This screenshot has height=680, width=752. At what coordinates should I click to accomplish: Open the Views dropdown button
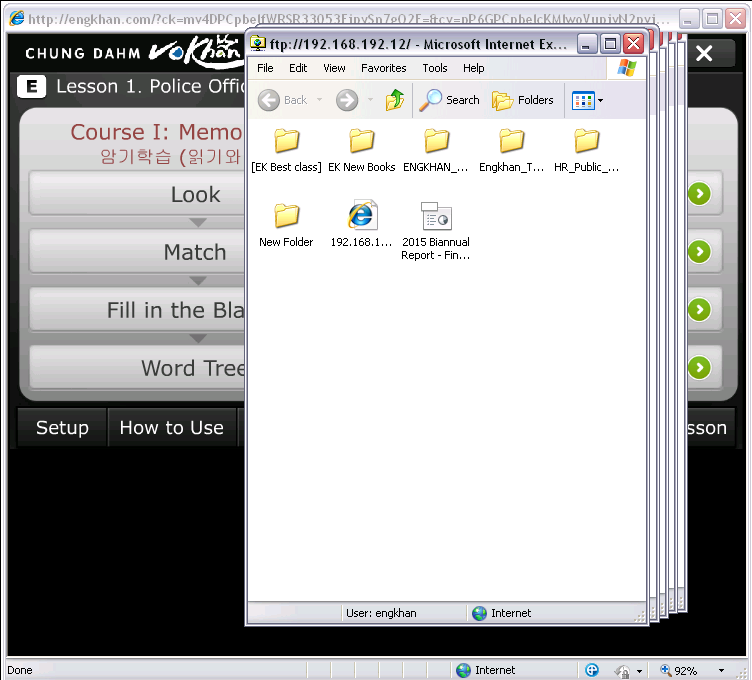[x=588, y=101]
